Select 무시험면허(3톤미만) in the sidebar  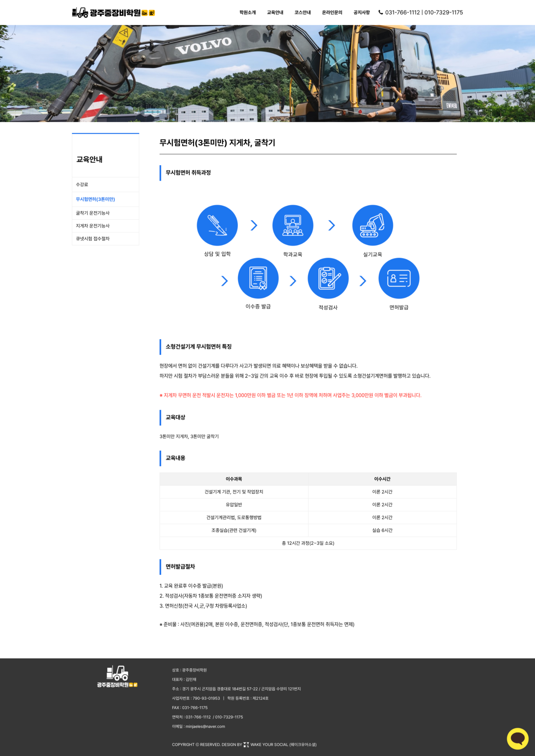click(105, 199)
